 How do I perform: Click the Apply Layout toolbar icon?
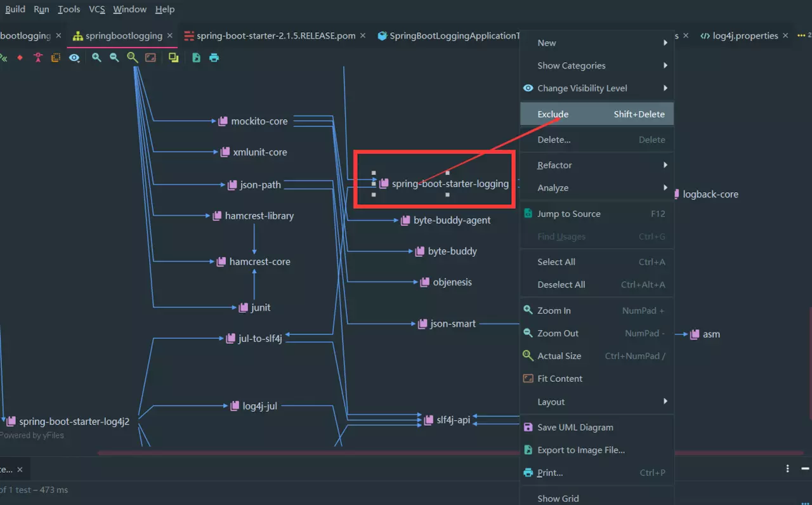tap(174, 58)
